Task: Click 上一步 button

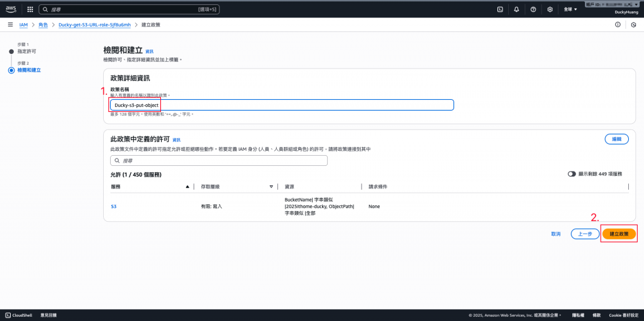Action: [585, 234]
